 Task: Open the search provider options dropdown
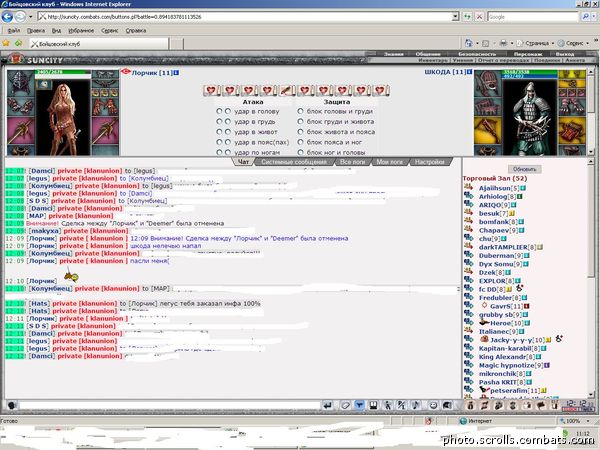click(x=594, y=17)
